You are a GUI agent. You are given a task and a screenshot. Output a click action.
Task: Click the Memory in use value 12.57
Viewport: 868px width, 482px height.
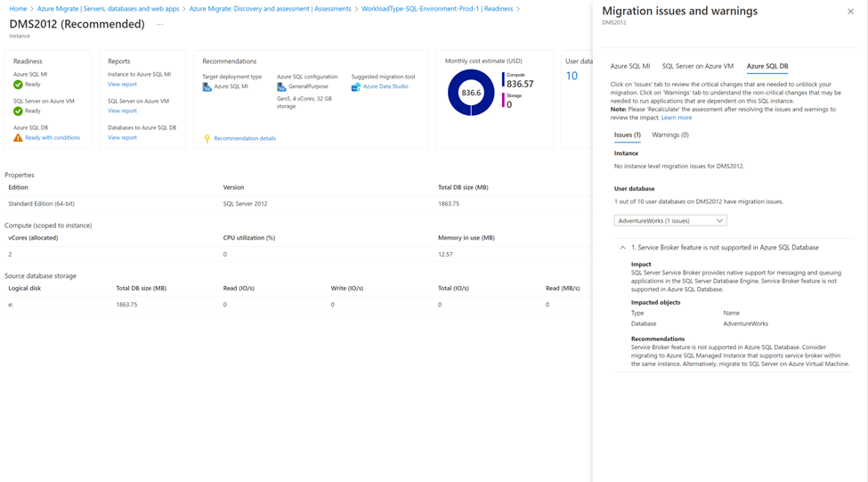pyautogui.click(x=445, y=254)
